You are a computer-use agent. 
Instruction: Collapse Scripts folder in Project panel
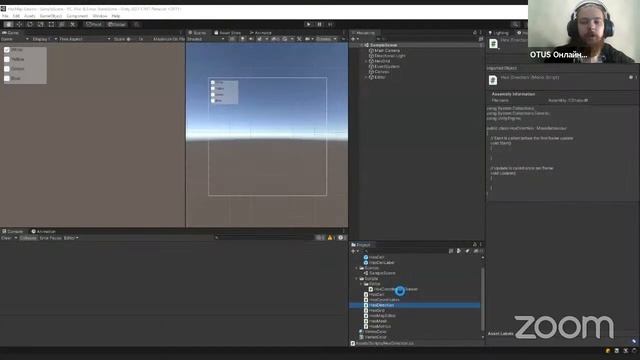point(356,278)
